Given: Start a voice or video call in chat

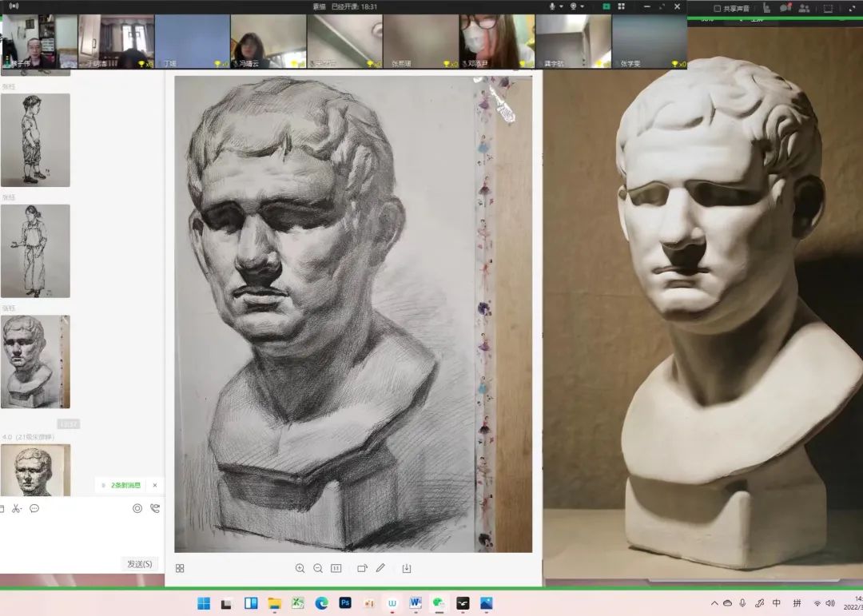Looking at the screenshot, I should tap(155, 509).
